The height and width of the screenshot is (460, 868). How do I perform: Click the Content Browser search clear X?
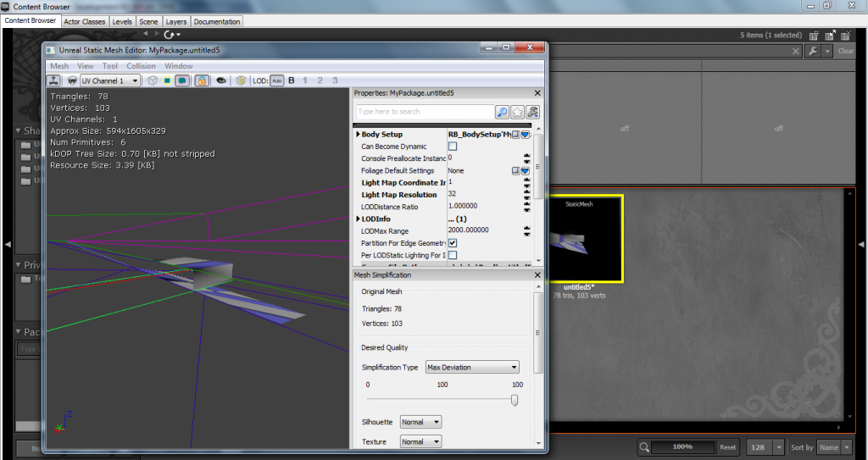(x=795, y=51)
